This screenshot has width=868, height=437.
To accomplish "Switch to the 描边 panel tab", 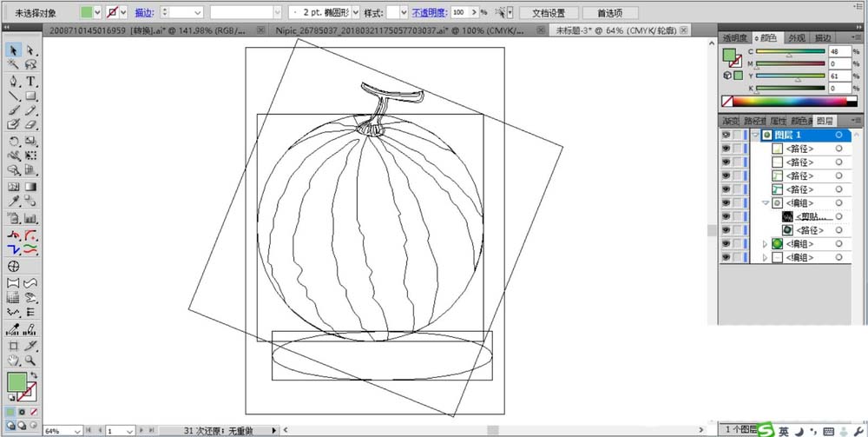I will click(823, 37).
